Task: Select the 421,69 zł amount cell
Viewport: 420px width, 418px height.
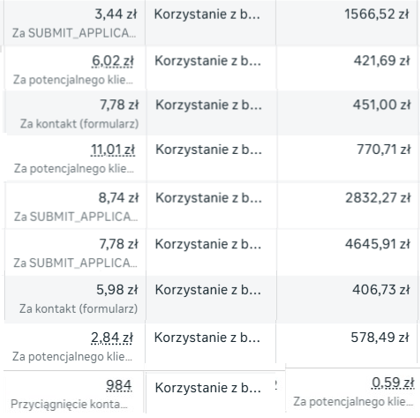Action: click(382, 61)
